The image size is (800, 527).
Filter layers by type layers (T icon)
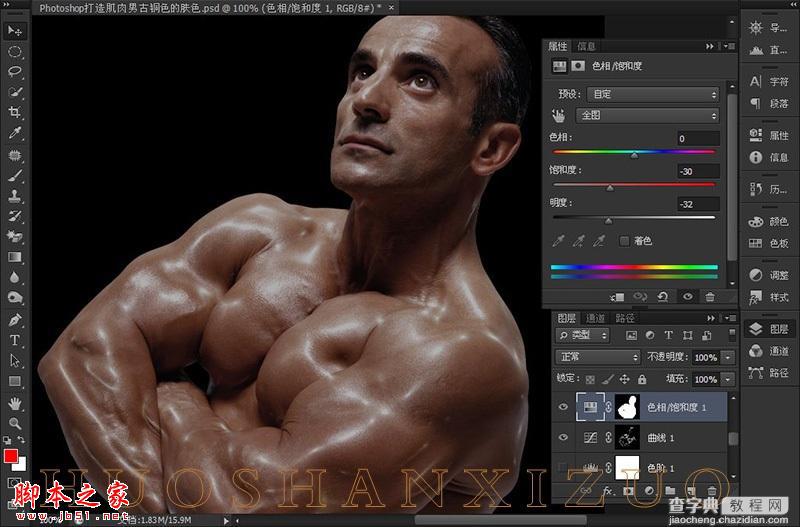(x=668, y=335)
